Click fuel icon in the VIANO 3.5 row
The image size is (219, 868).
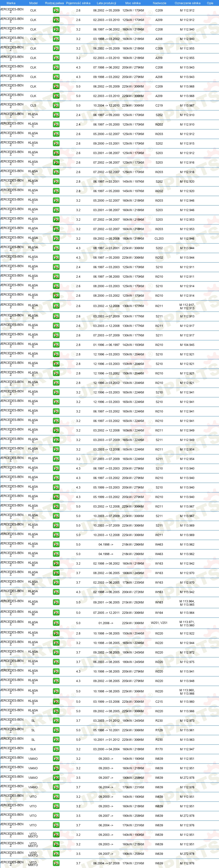(x=56, y=778)
